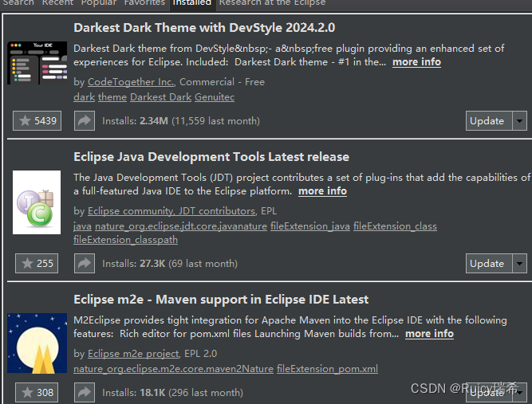Click 'Installs: 27.3K' text

[134, 264]
